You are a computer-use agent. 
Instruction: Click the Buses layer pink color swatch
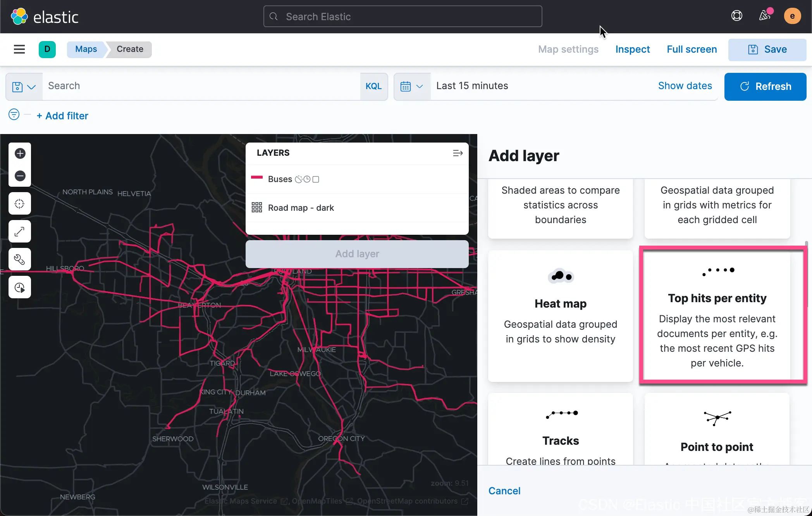(x=257, y=178)
